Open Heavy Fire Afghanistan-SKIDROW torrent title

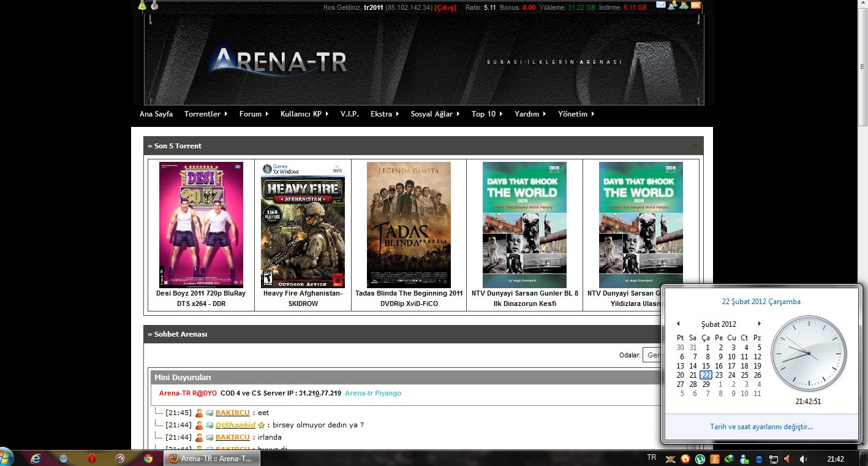303,299
